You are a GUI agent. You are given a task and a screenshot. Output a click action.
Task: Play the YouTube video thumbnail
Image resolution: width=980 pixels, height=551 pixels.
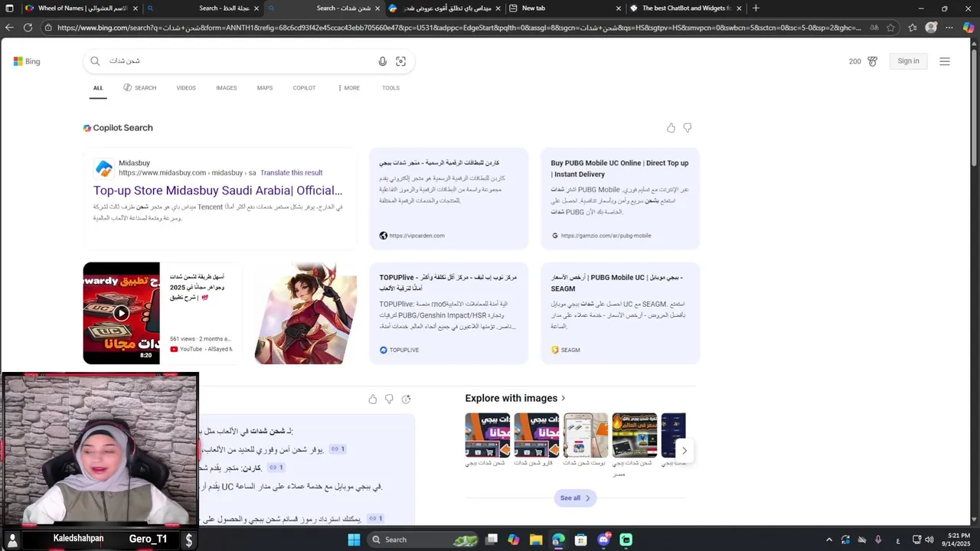122,313
